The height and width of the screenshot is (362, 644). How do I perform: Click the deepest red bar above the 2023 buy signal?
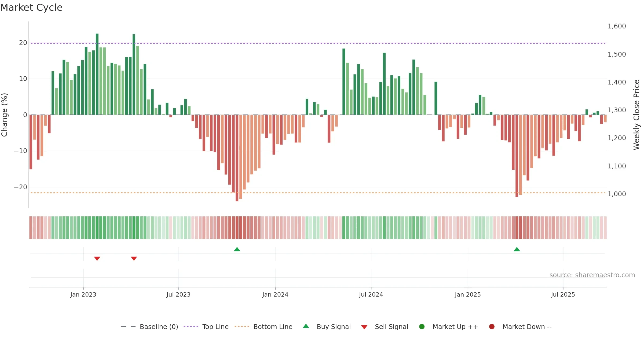click(237, 158)
